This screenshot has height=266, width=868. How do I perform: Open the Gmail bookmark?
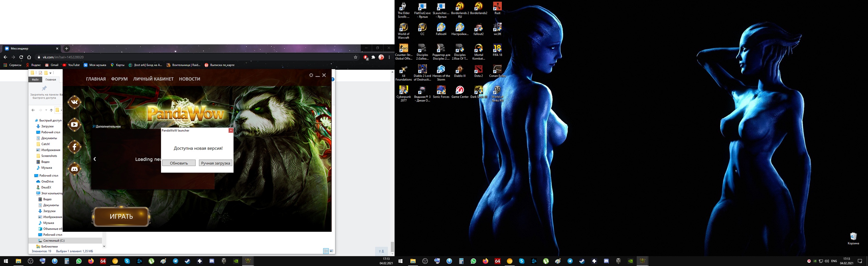pos(52,65)
